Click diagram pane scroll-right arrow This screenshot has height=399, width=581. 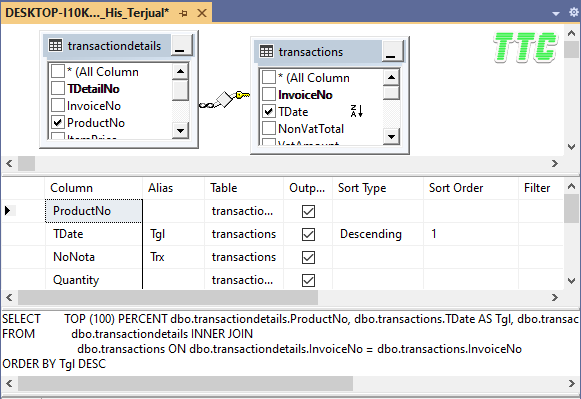(555, 163)
